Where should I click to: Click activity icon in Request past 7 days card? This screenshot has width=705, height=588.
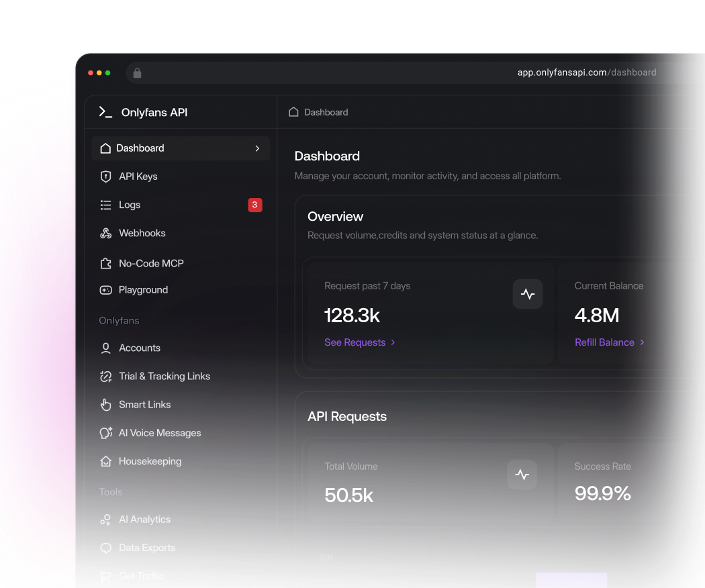click(527, 294)
